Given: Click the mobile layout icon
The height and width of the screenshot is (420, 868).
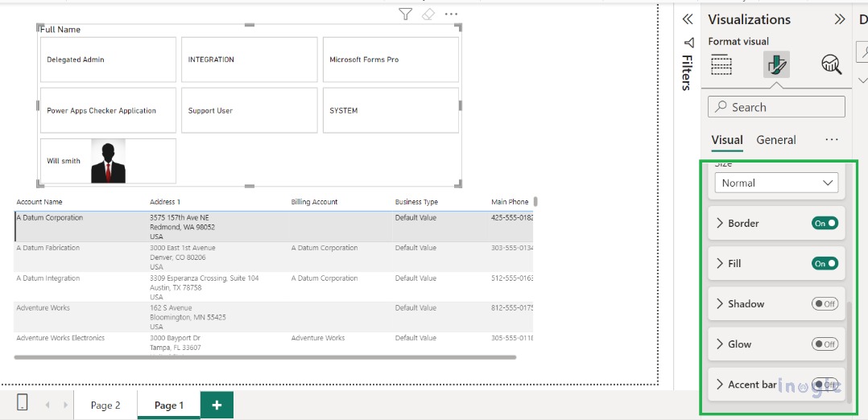Looking at the screenshot, I should (x=22, y=405).
